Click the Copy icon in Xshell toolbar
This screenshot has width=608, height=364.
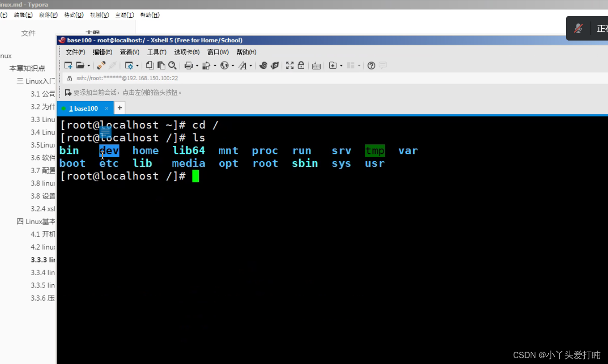click(150, 66)
